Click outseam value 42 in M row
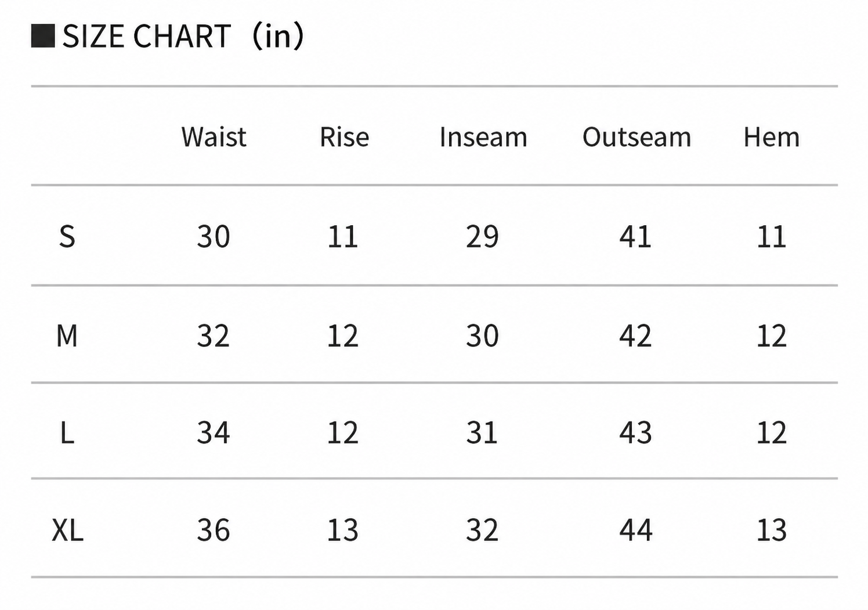868x610 pixels. 635,335
